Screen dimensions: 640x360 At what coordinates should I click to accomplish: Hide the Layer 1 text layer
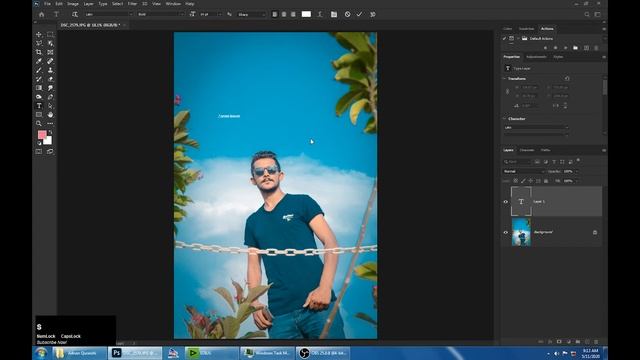pyautogui.click(x=506, y=202)
